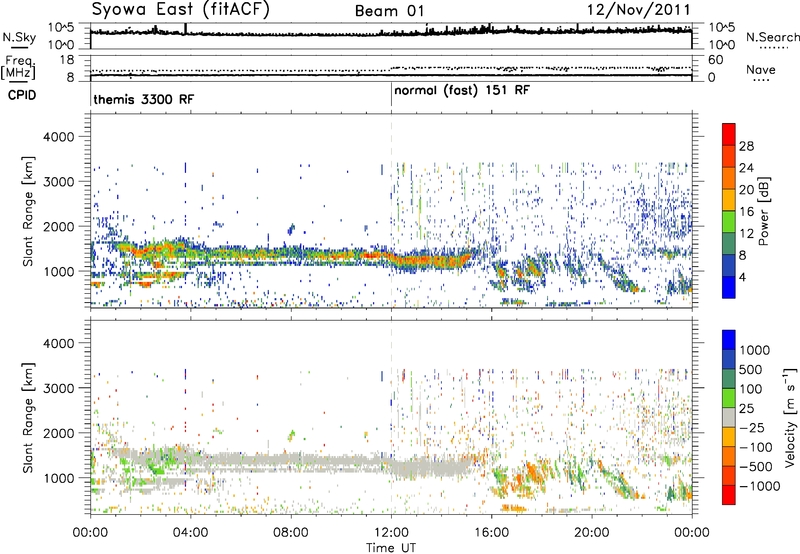
Task: Click the '4000' tick on power panel
Action: click(x=59, y=137)
